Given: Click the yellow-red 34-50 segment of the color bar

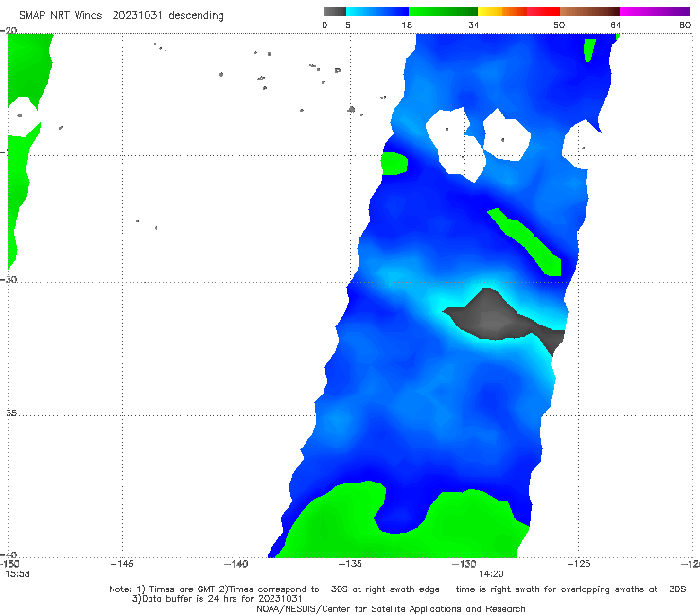Looking at the screenshot, I should coord(518,11).
